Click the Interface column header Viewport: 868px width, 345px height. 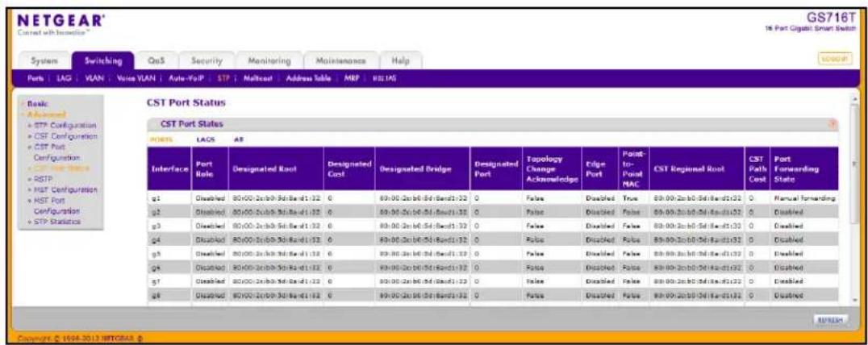[x=170, y=168]
